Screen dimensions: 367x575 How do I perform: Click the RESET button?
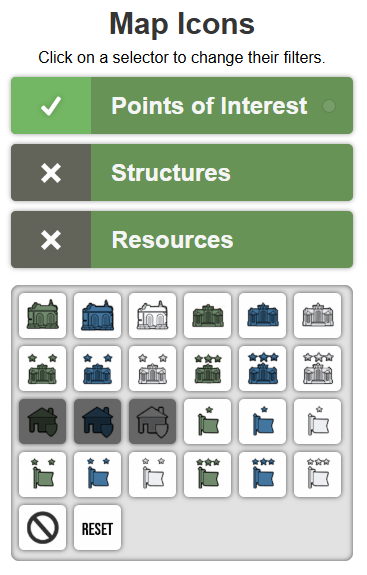coord(98,528)
